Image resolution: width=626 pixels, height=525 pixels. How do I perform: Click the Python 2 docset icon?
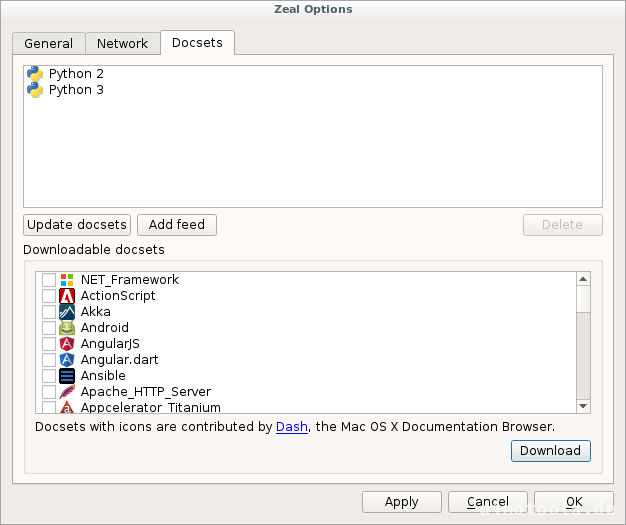tap(35, 74)
